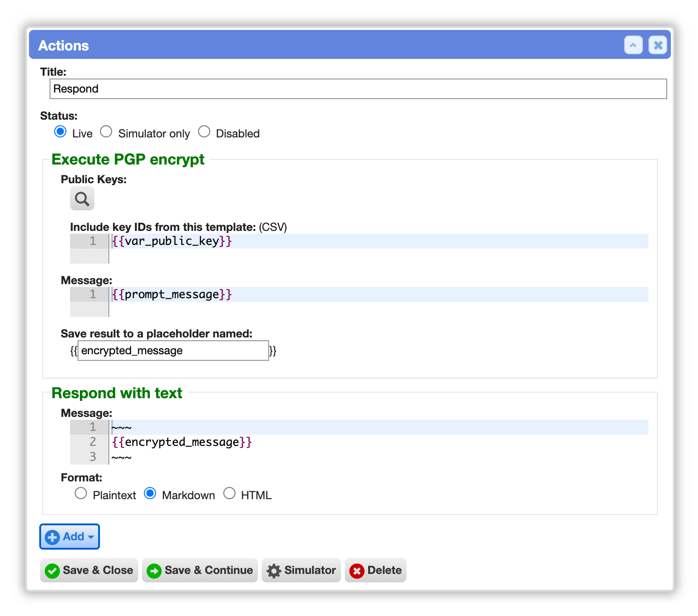Choose Plaintext response format
This screenshot has height=616, width=698.
point(81,494)
